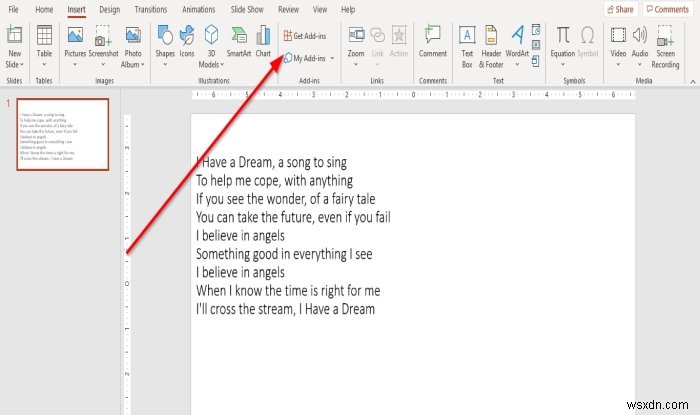Image resolution: width=700 pixels, height=415 pixels.
Task: Click the line "You can take the future, even if you fail"
Action: 293,217
